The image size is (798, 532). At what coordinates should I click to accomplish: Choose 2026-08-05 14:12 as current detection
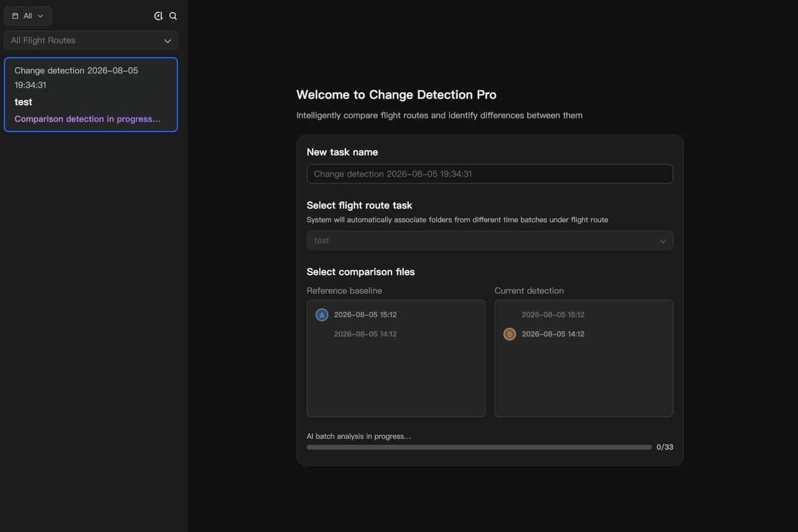point(553,334)
